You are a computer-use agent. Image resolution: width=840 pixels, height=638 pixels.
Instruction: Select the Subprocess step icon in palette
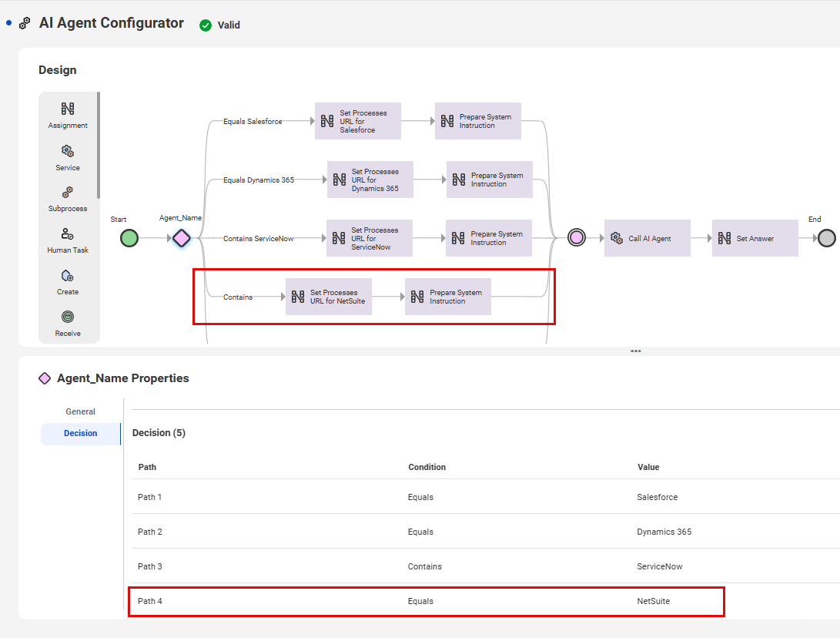[x=68, y=192]
